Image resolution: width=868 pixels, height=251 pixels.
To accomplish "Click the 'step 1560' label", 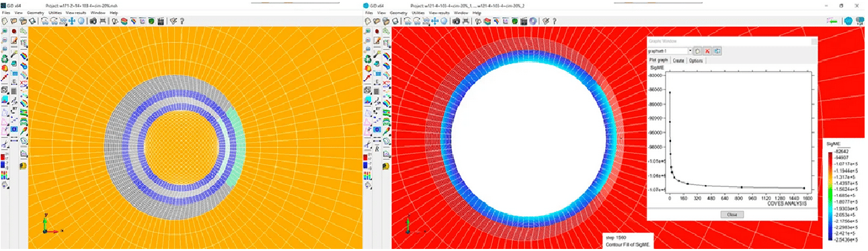I will click(615, 238).
